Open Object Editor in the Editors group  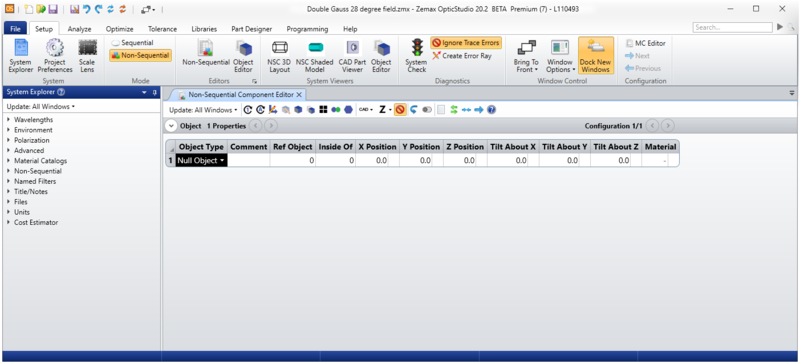point(243,56)
